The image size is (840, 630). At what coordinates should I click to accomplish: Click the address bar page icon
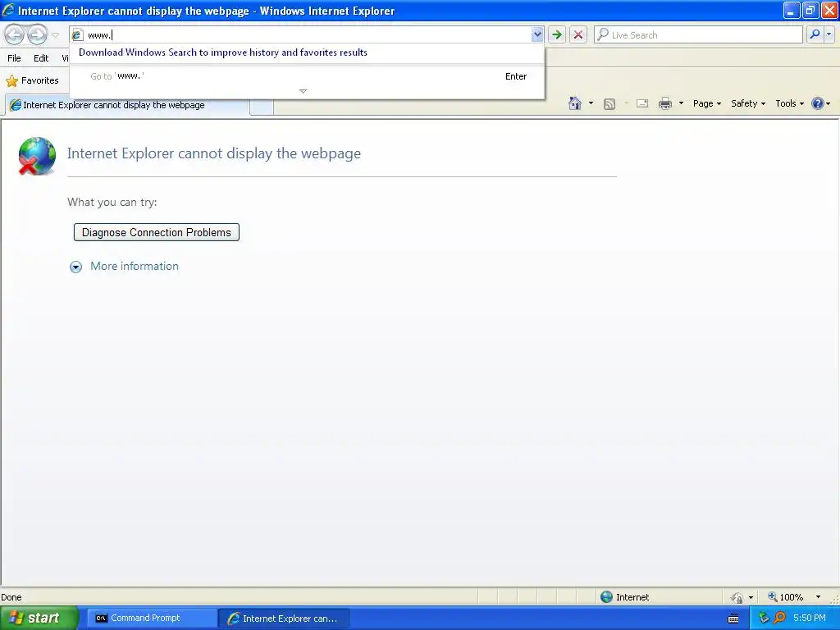pyautogui.click(x=77, y=34)
